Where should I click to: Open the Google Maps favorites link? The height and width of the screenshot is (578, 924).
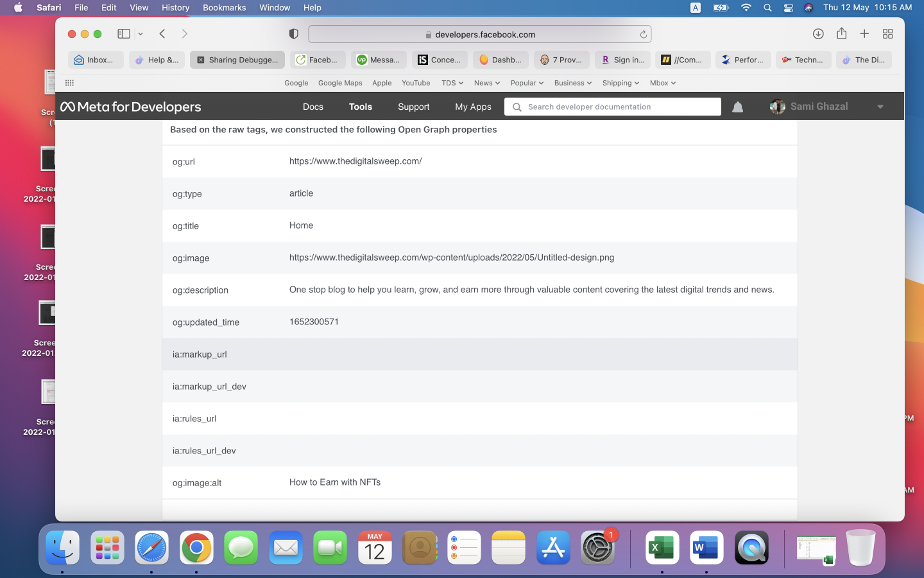(x=340, y=83)
